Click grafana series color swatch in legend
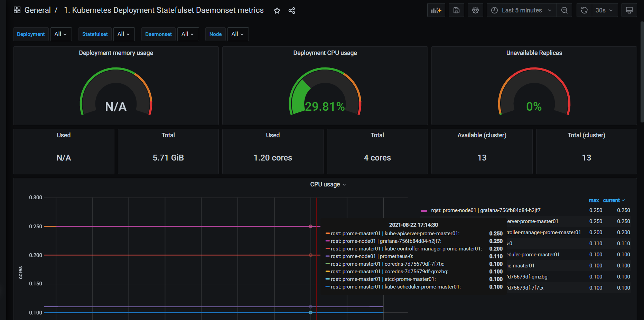 pyautogui.click(x=424, y=211)
